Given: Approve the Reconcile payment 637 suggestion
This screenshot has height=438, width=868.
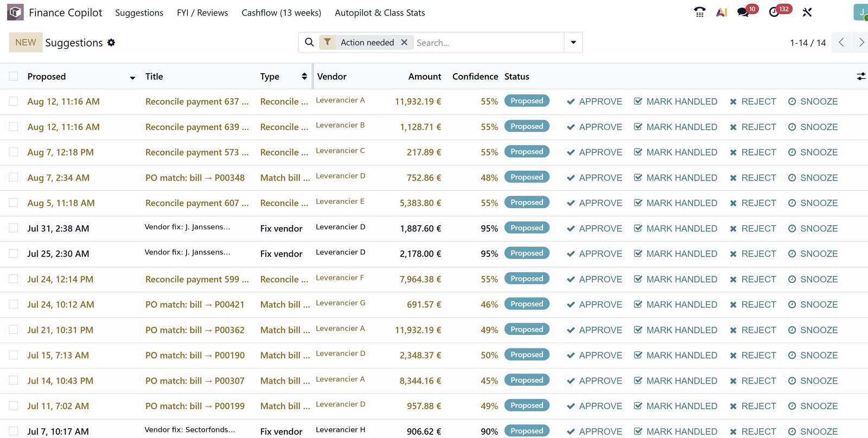Looking at the screenshot, I should pyautogui.click(x=595, y=101).
